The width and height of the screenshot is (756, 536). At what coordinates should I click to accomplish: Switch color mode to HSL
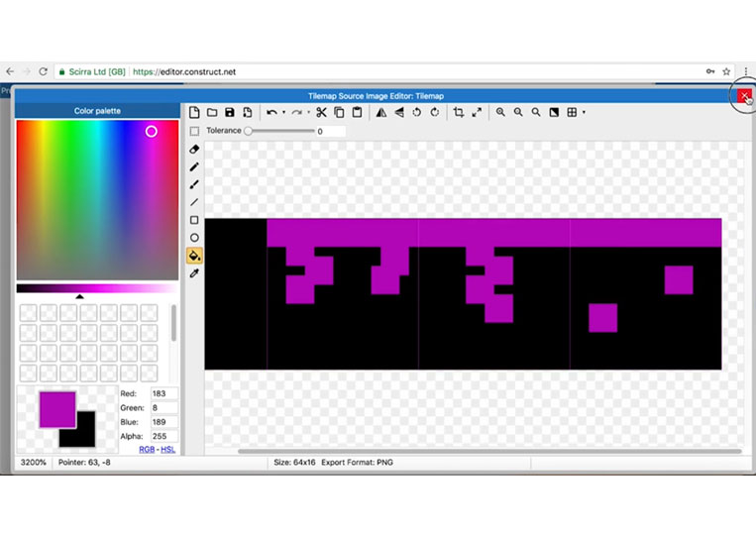pyautogui.click(x=167, y=449)
